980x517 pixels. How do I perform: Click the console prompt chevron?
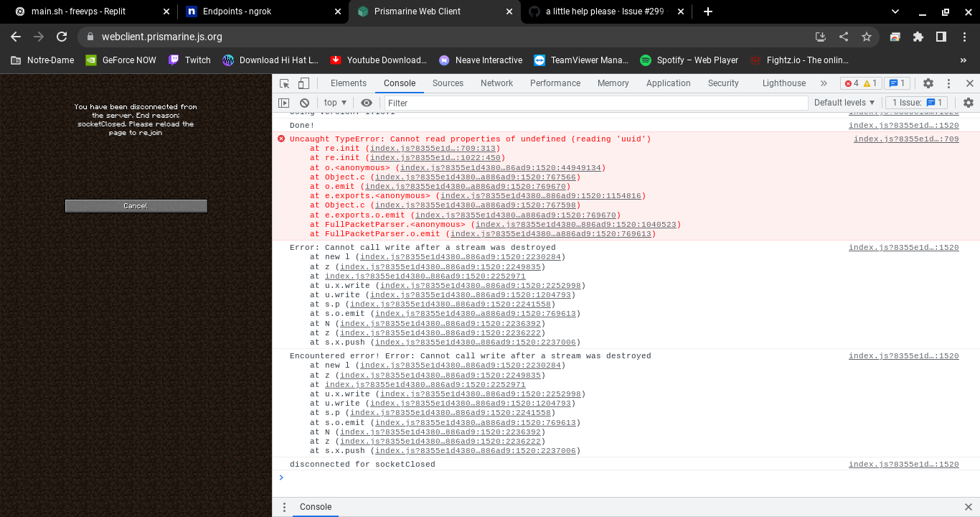281,477
